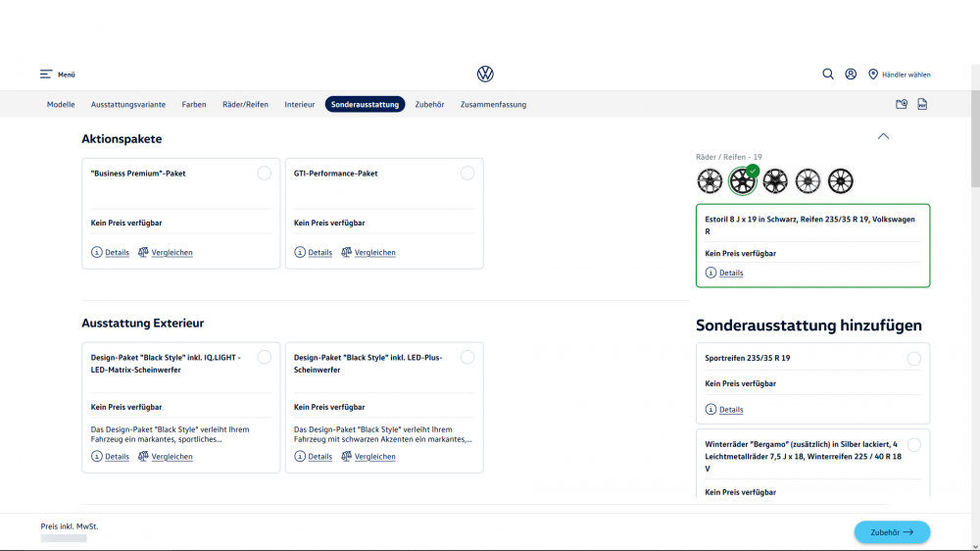Image resolution: width=980 pixels, height=551 pixels.
Task: Go to the Modelle tab
Action: coord(61,105)
